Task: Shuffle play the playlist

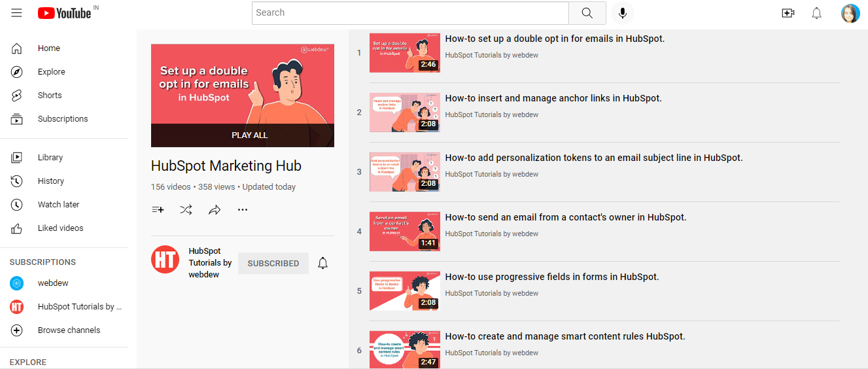Action: pos(186,210)
